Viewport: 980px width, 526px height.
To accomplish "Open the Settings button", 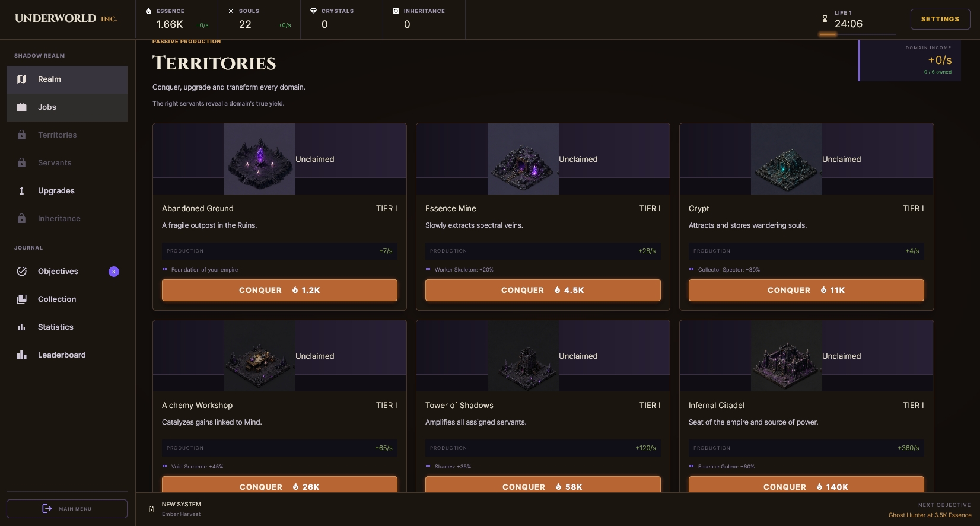I will [x=940, y=20].
